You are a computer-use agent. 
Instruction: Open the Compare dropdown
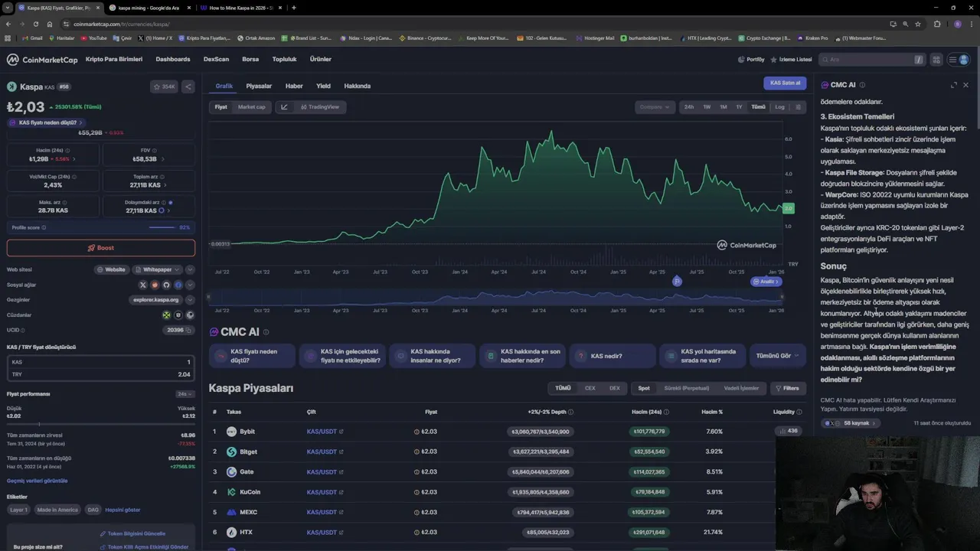(x=655, y=107)
